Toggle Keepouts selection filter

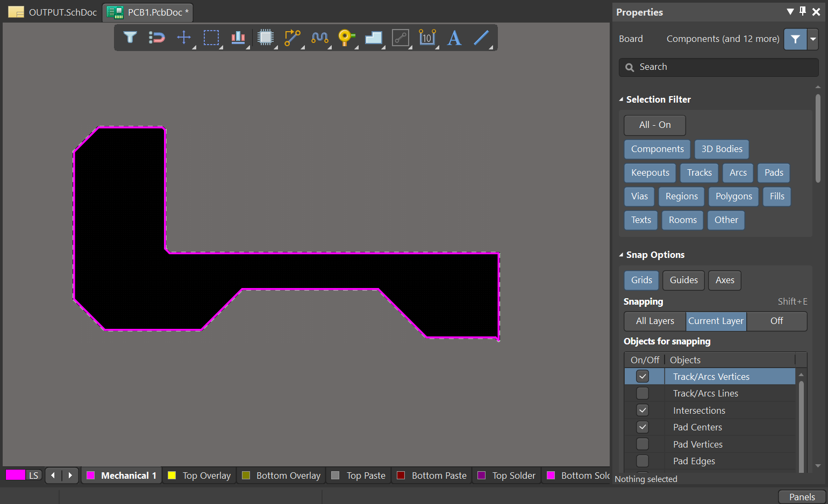point(650,173)
